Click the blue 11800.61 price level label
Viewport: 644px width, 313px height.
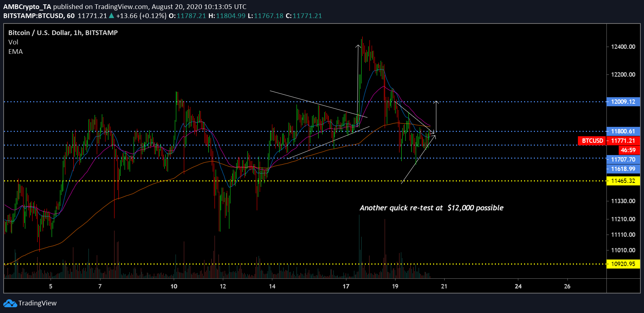(623, 131)
